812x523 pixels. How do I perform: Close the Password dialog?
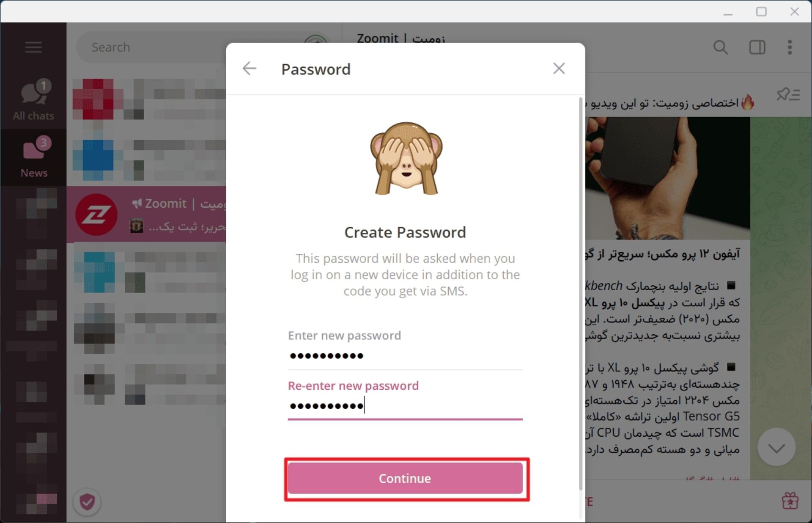coord(559,69)
